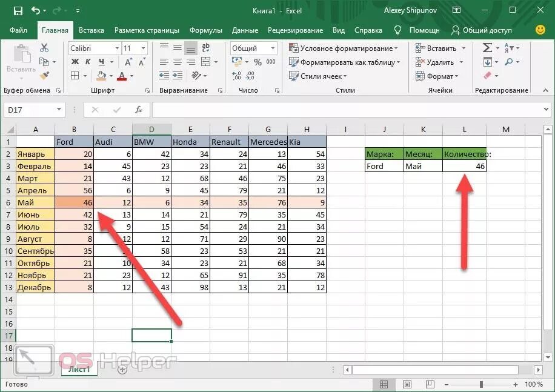This screenshot has height=392, width=555.
Task: Open Условное форматирование menu
Action: click(x=344, y=48)
